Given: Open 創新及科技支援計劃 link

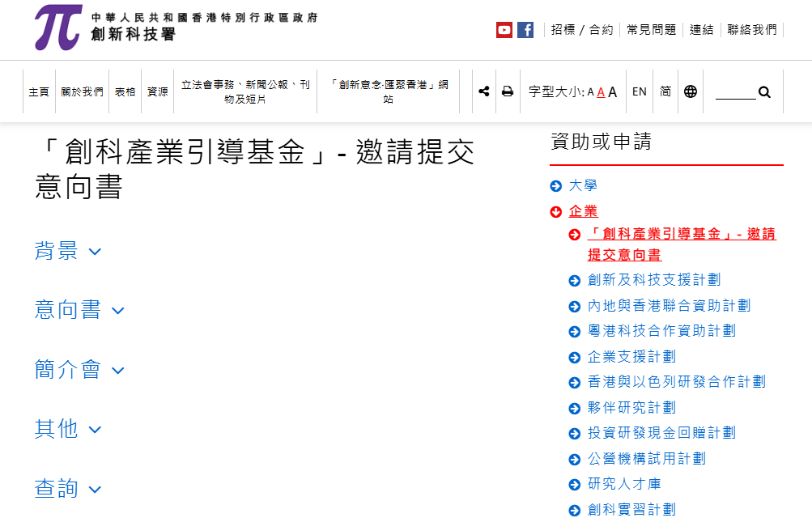Looking at the screenshot, I should tap(653, 280).
